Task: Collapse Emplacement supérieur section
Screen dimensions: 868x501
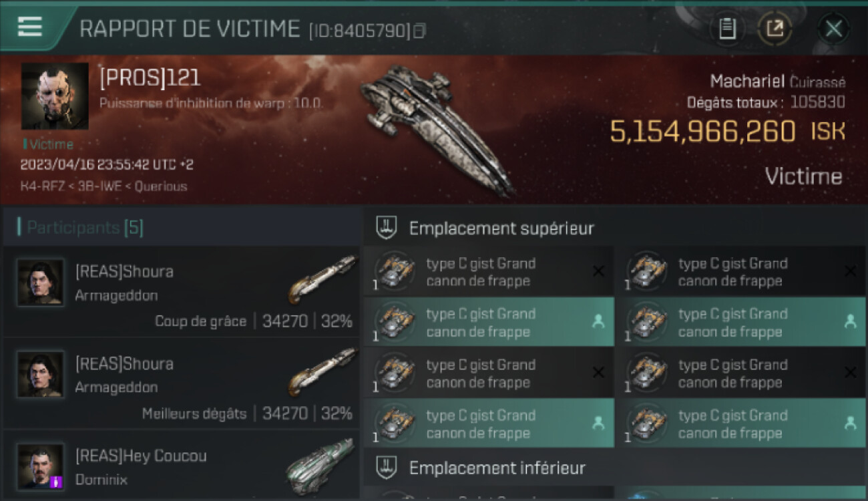Action: (616, 228)
